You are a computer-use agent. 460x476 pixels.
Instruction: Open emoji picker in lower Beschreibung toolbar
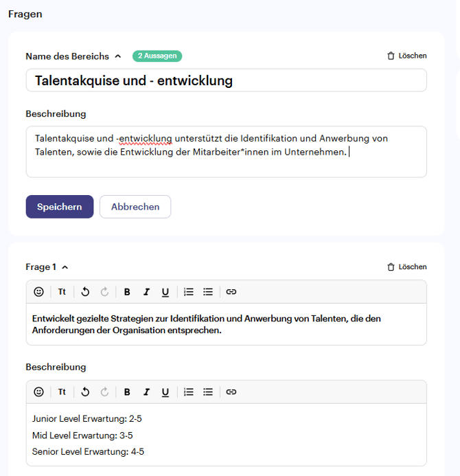[38, 392]
